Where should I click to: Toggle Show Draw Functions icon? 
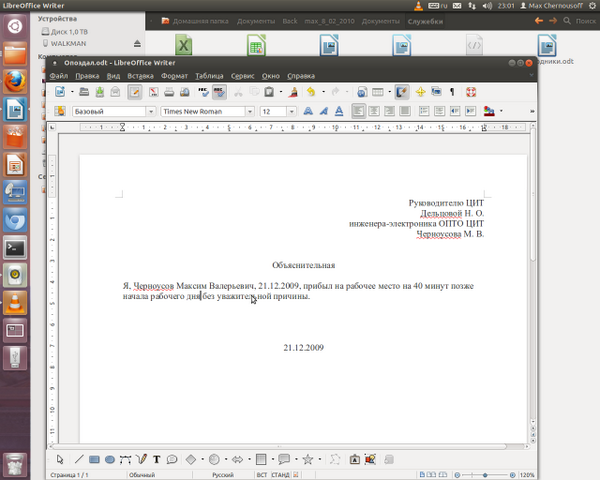[402, 92]
